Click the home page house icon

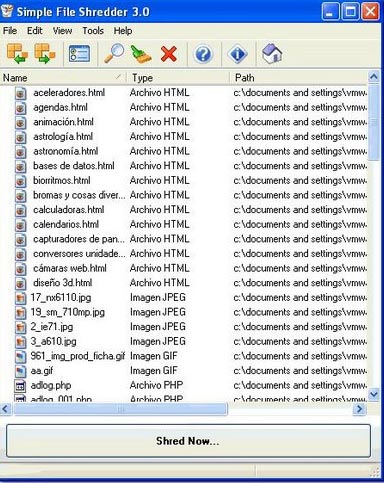click(x=272, y=54)
